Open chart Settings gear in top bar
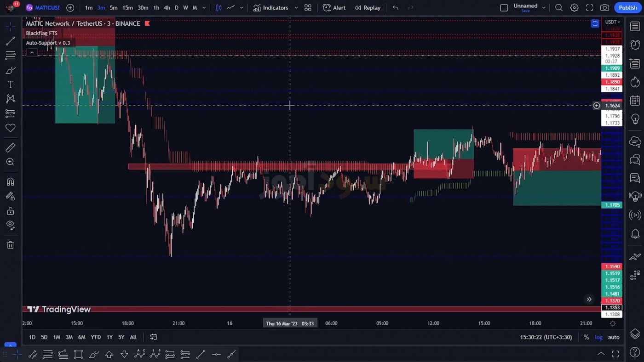Image resolution: width=644 pixels, height=362 pixels. [575, 8]
